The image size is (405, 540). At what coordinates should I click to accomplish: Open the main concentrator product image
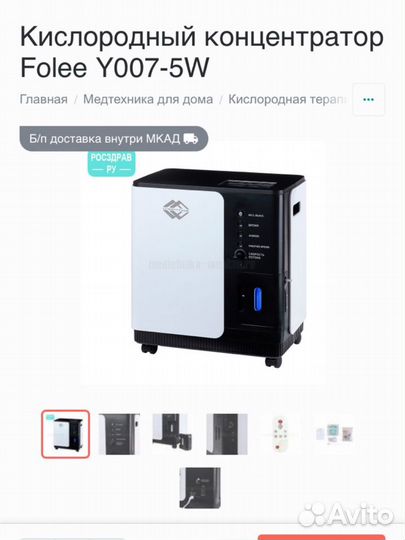pyautogui.click(x=219, y=268)
